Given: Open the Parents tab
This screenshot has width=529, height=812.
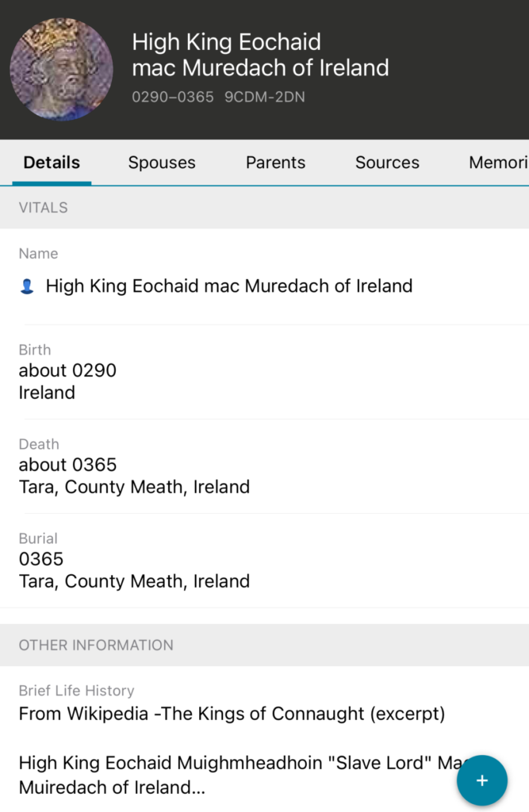Looking at the screenshot, I should point(275,163).
